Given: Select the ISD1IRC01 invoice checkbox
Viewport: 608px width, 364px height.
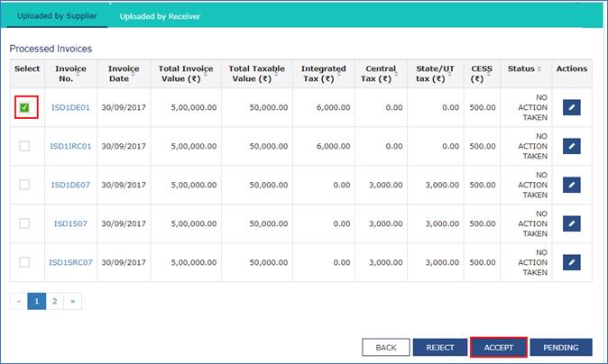Looking at the screenshot, I should (24, 146).
